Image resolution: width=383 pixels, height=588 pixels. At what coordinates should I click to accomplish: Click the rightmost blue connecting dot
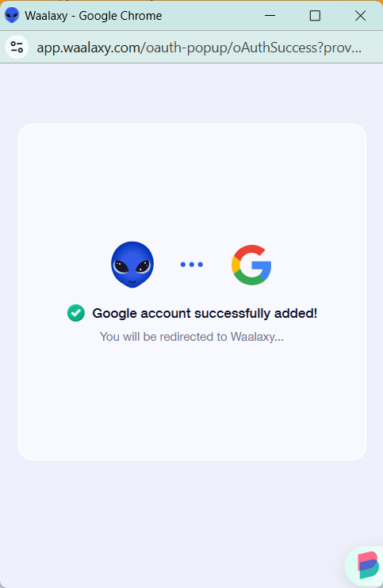pyautogui.click(x=201, y=265)
